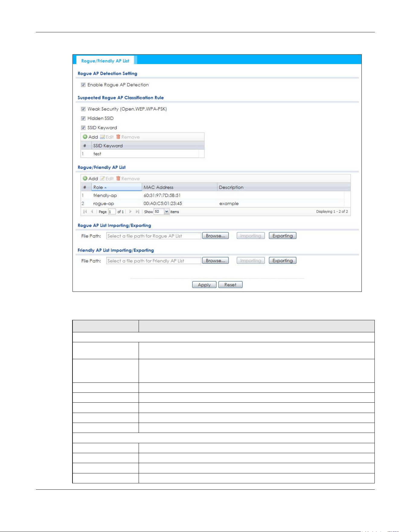The image size is (411, 532).
Task: Open the Show items count dropdown
Action: pos(167,211)
